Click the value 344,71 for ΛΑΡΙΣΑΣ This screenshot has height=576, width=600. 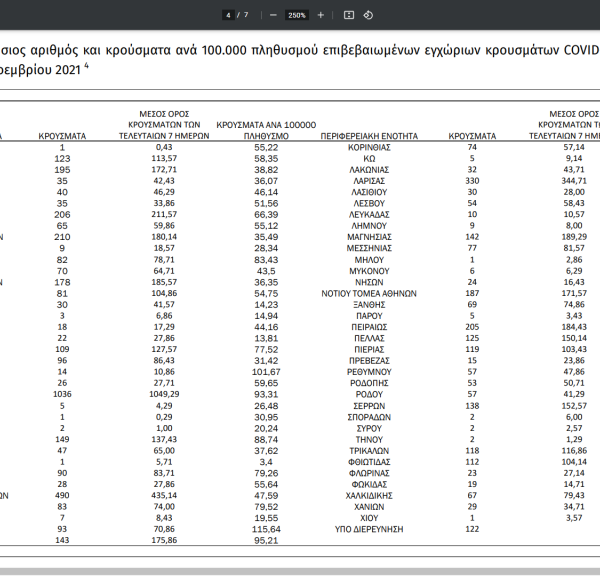click(x=574, y=181)
